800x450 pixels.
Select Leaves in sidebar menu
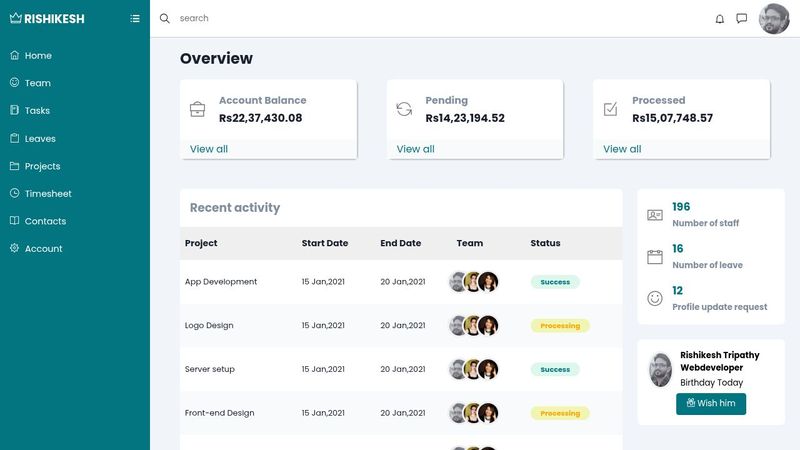point(40,139)
